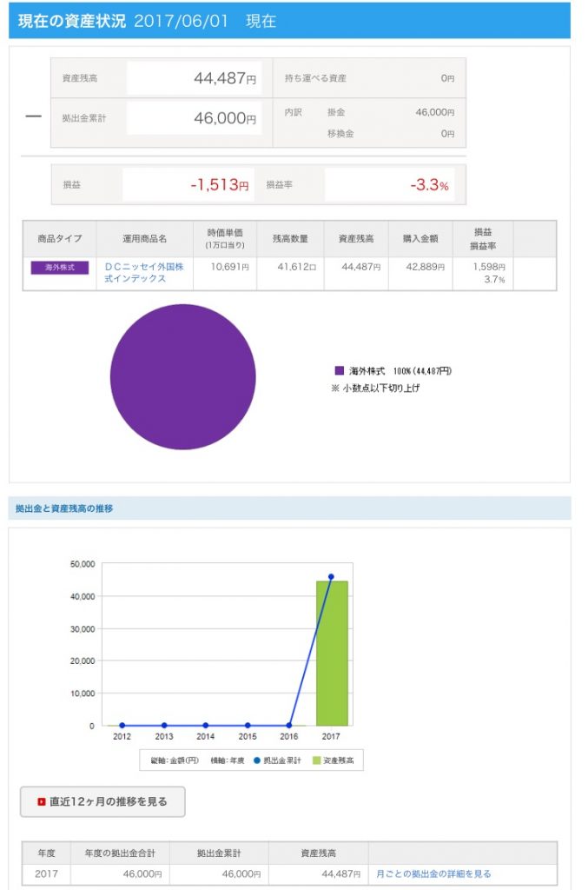Collapse the asset summary with the dash icon
Screen dimensions: 588x890
tap(33, 117)
